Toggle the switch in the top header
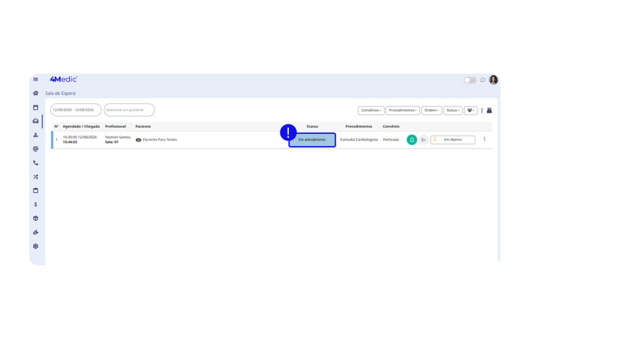 click(x=470, y=80)
